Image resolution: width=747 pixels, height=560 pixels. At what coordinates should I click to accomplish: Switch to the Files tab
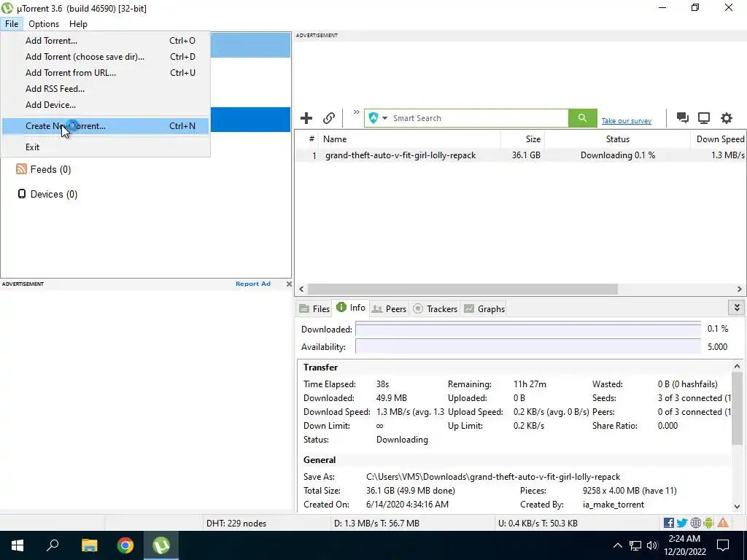[x=314, y=308]
